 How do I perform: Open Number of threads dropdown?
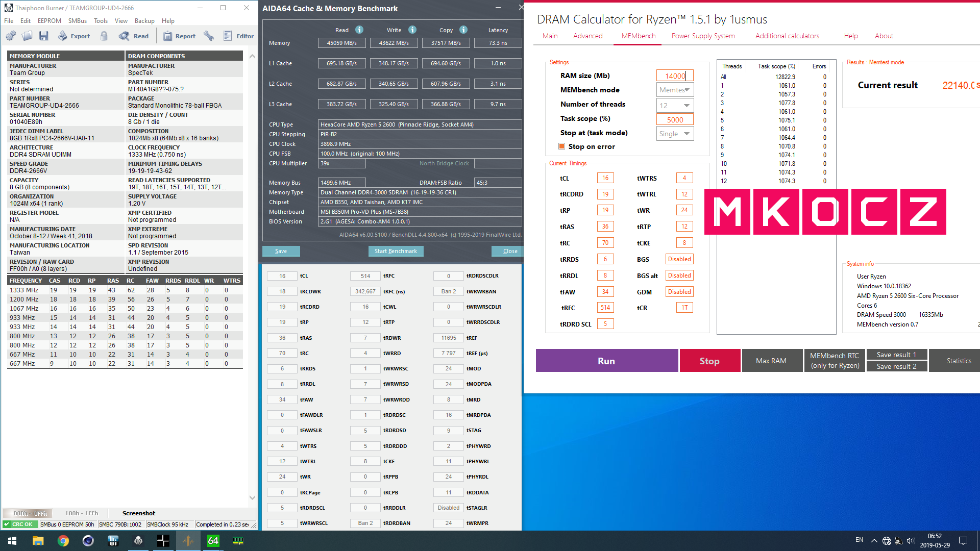pyautogui.click(x=675, y=105)
